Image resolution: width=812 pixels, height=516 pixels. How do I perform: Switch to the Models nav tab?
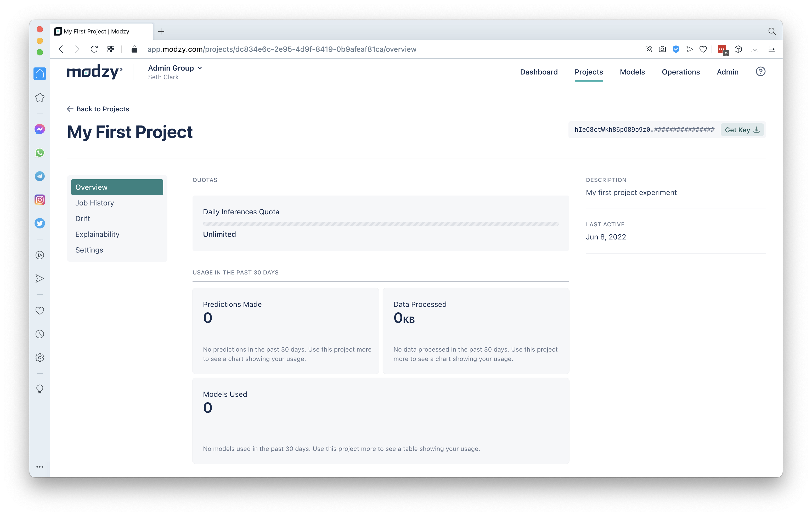point(632,72)
